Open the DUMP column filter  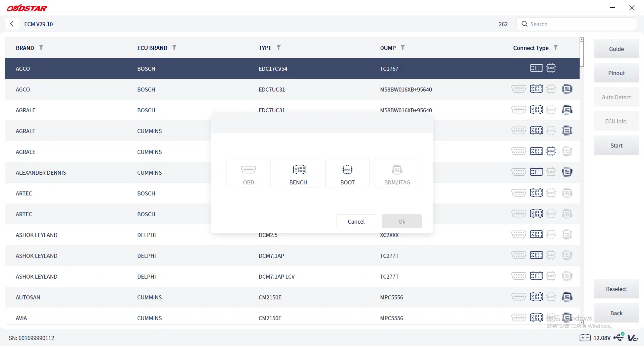(x=402, y=48)
